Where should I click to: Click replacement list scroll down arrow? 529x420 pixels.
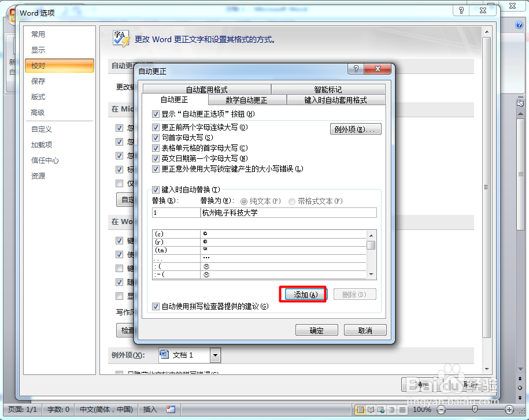(371, 274)
